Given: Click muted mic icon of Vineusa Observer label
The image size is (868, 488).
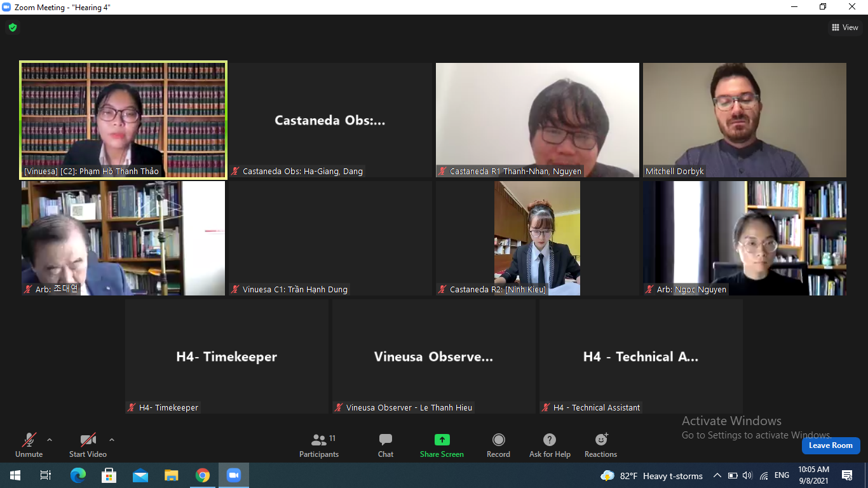Looking at the screenshot, I should coord(339,407).
